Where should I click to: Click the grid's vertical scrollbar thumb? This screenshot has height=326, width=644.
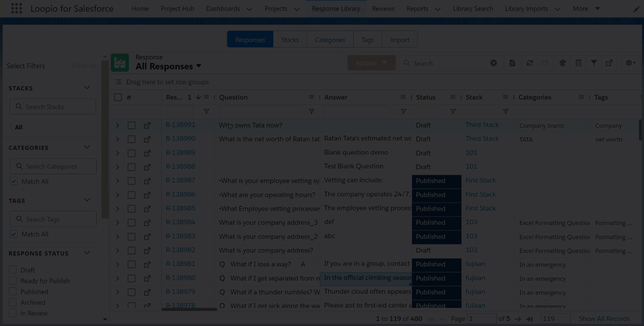[640, 130]
